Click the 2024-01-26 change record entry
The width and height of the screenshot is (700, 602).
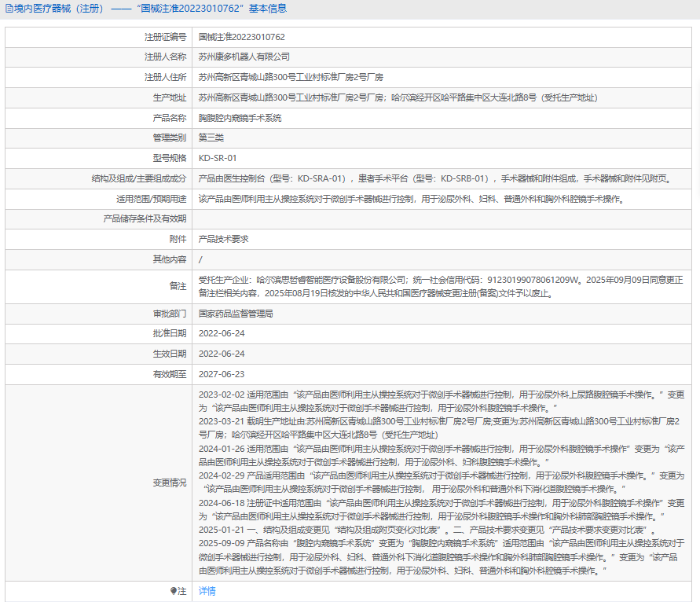click(442, 455)
